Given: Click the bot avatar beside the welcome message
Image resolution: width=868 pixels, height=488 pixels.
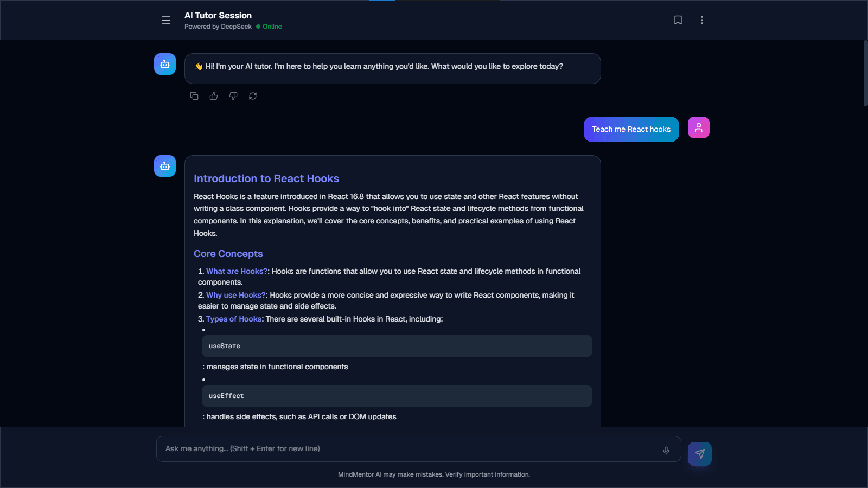Looking at the screenshot, I should point(164,63).
